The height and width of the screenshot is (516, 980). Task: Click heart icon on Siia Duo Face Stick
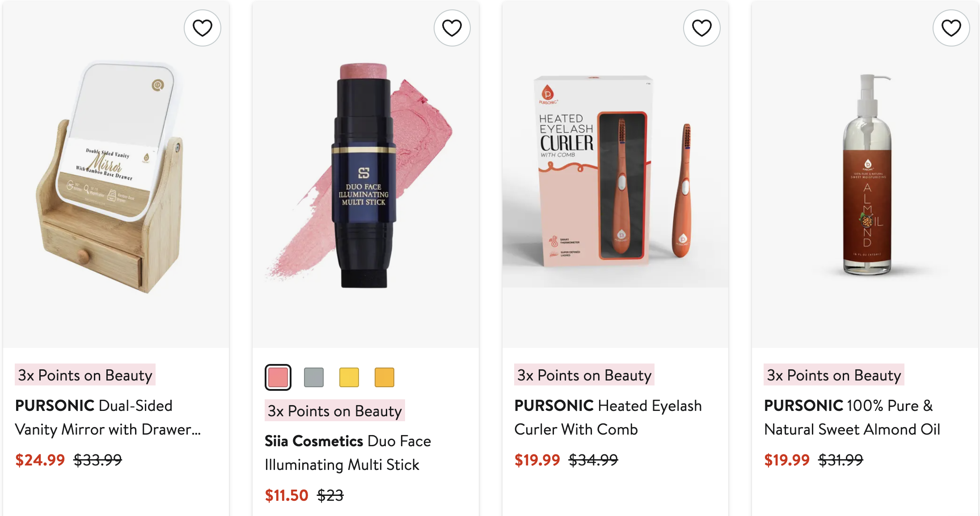tap(452, 28)
